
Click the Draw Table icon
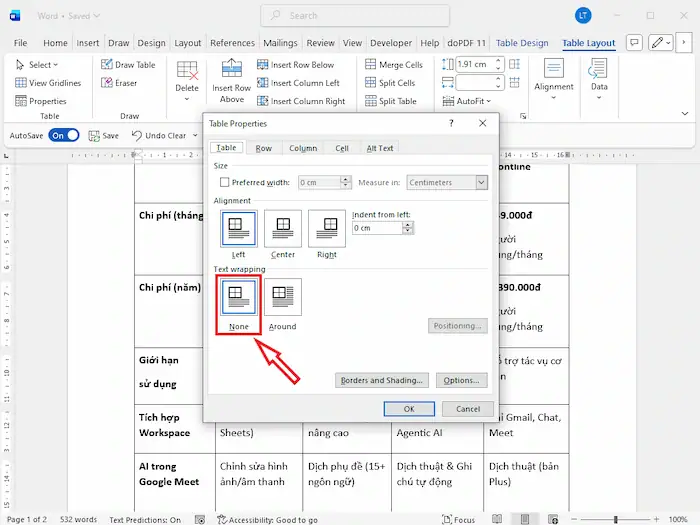(x=107, y=65)
